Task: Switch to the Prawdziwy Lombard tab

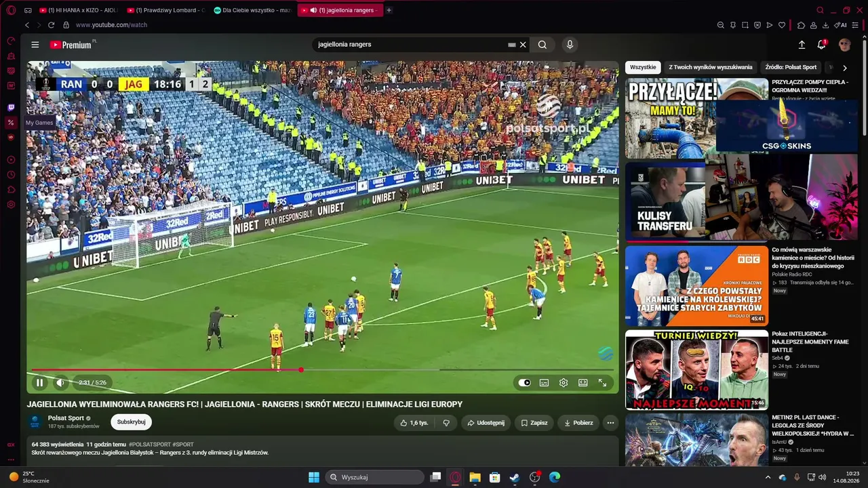Action: point(167,10)
